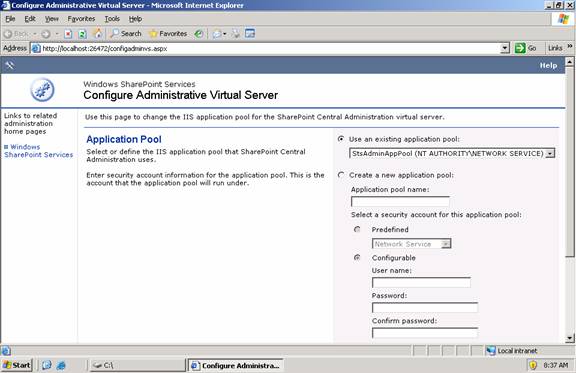
Task: Click the Back arrow toolbar icon
Action: [x=8, y=34]
